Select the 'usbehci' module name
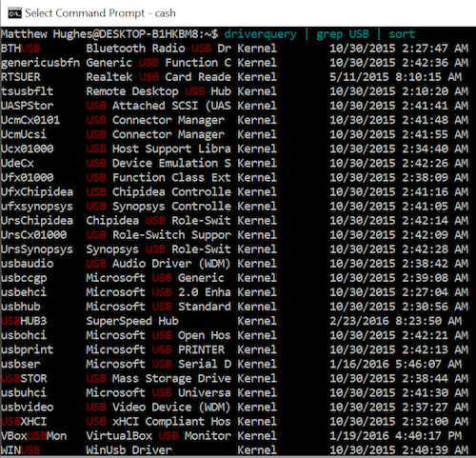 pos(24,292)
